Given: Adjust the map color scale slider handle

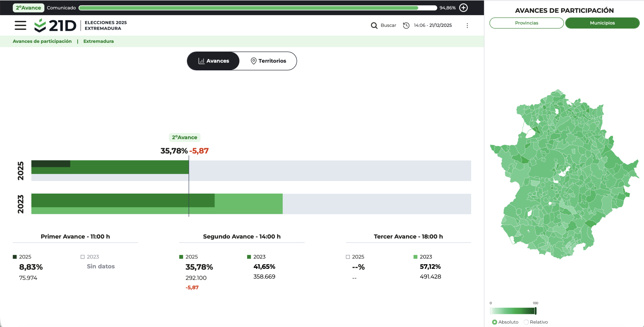Looking at the screenshot, I should coord(536,311).
